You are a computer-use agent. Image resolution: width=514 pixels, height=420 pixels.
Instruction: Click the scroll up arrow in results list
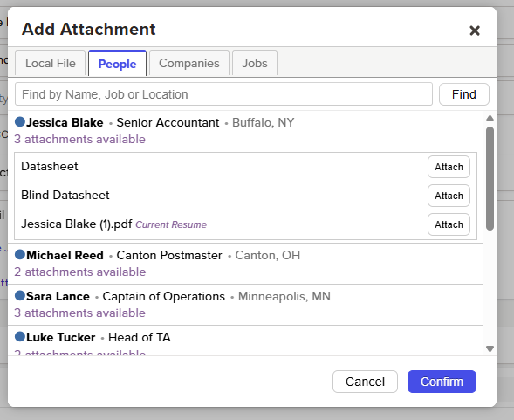(490, 119)
